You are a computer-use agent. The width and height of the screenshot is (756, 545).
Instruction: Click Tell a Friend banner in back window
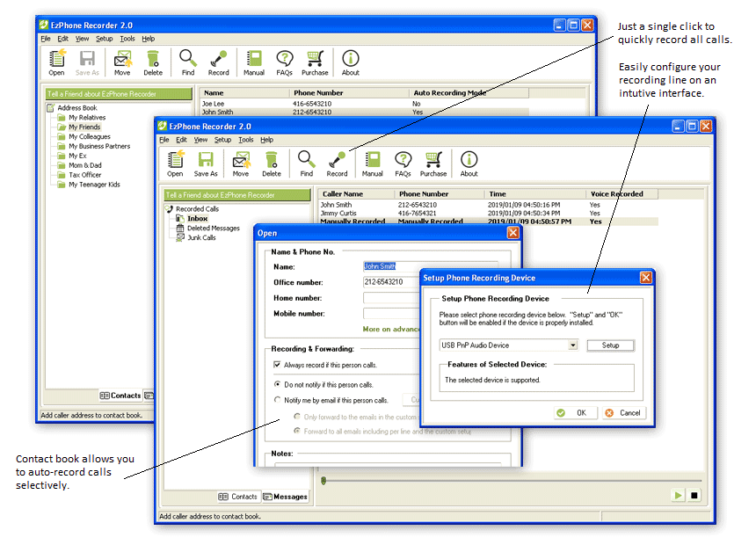pyautogui.click(x=119, y=93)
